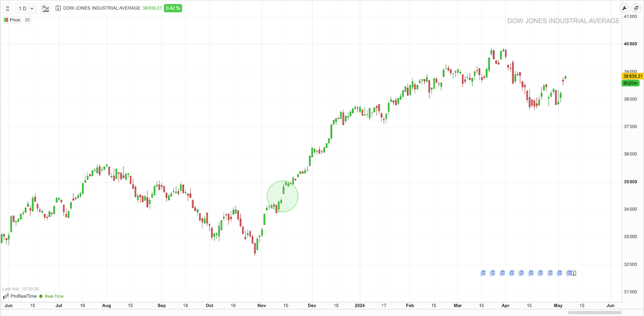Image resolution: width=644 pixels, height=316 pixels.
Task: Click the May label on the time axis
Action: [x=558, y=306]
